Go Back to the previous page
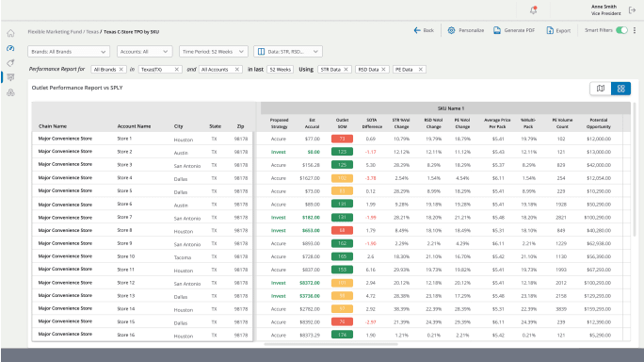The width and height of the screenshot is (644, 362). (x=424, y=30)
